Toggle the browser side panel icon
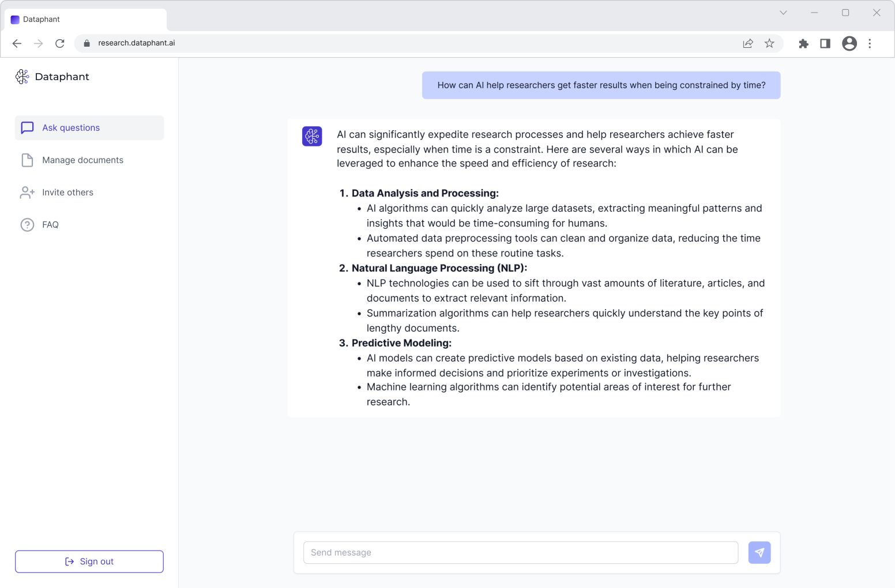Screen dimensions: 895x588 pos(825,43)
